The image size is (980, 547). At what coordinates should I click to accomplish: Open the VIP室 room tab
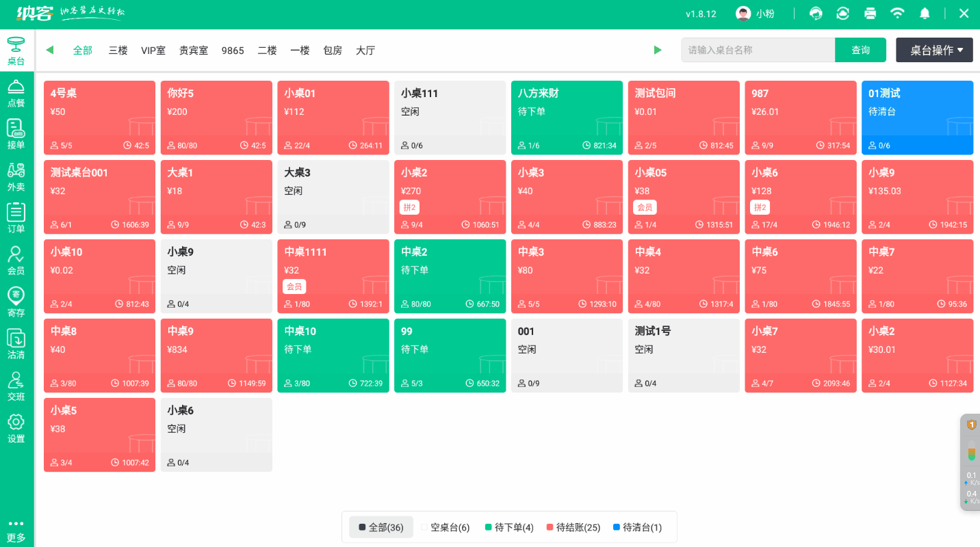pyautogui.click(x=153, y=50)
